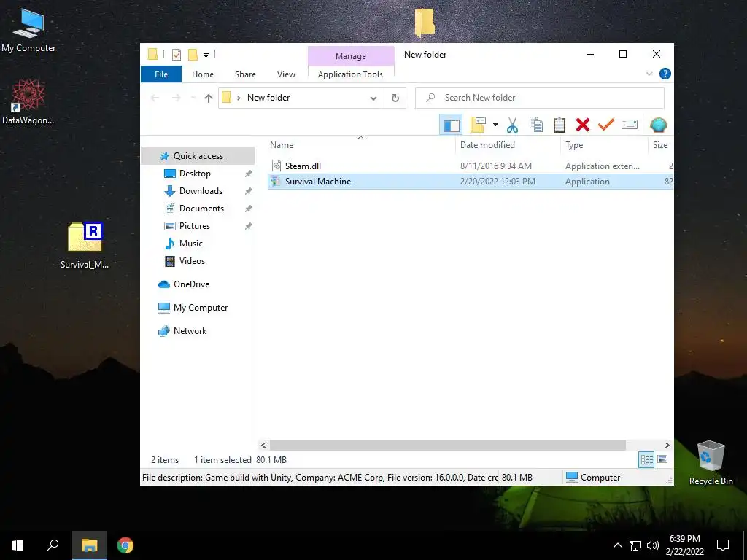747x560 pixels.
Task: Open Desktop in the navigation pane
Action: (195, 174)
